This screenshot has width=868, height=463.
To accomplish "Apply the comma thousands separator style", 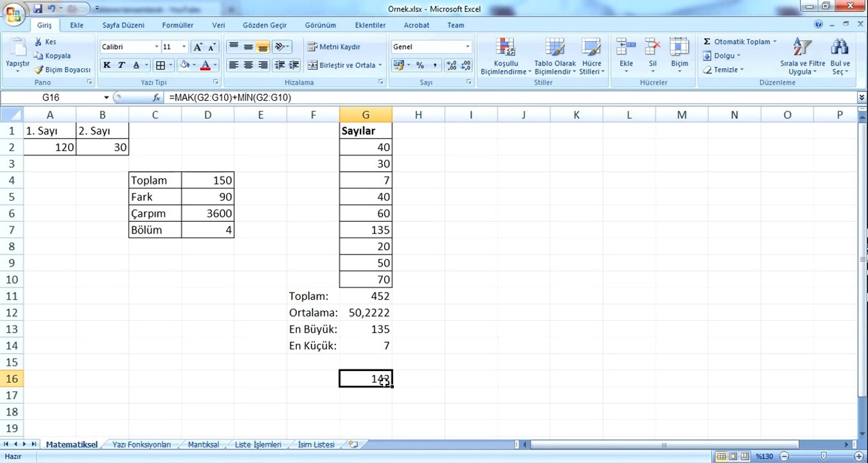I will click(435, 65).
